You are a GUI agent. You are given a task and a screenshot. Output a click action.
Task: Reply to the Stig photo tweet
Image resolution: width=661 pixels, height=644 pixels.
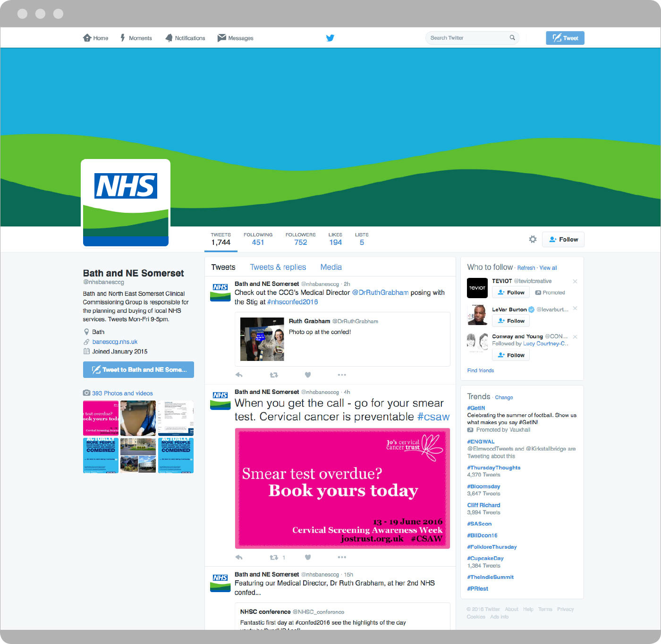pos(239,375)
